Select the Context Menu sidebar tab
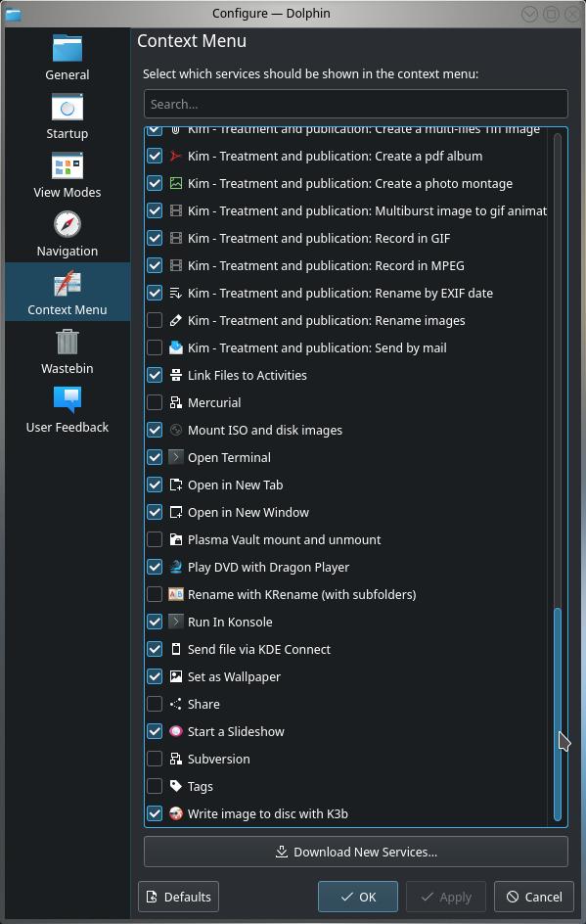The image size is (586, 924). pos(68,293)
